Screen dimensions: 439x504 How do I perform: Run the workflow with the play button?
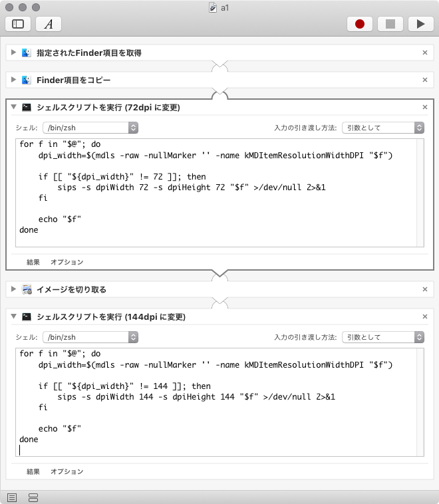pos(420,24)
